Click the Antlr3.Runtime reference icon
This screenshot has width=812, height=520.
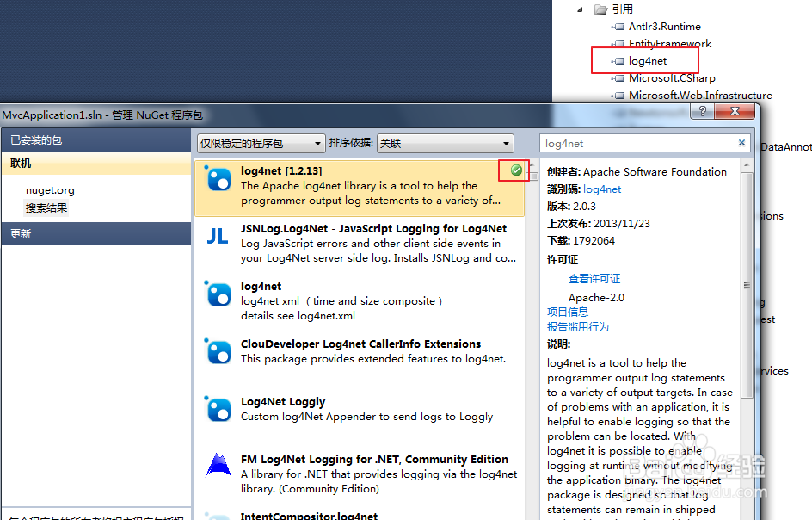pyautogui.click(x=618, y=27)
